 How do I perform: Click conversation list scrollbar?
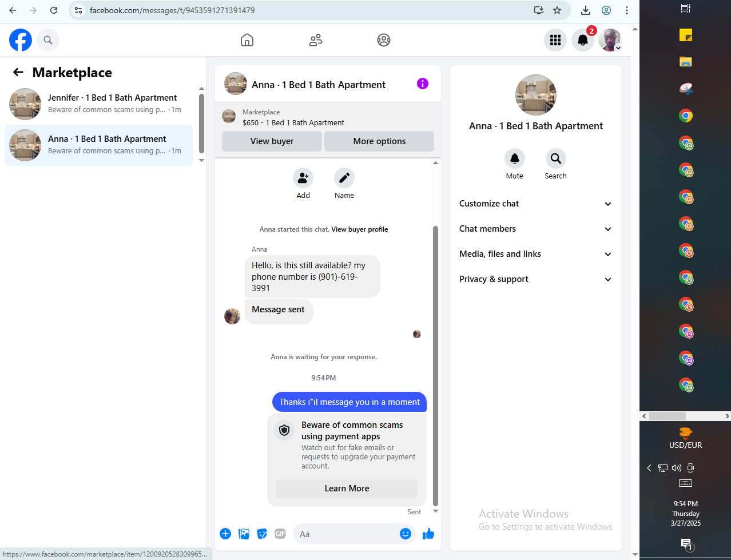(x=201, y=123)
